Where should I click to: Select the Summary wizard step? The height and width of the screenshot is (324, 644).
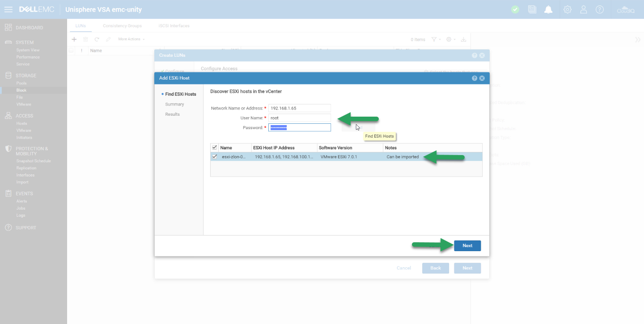(x=174, y=104)
